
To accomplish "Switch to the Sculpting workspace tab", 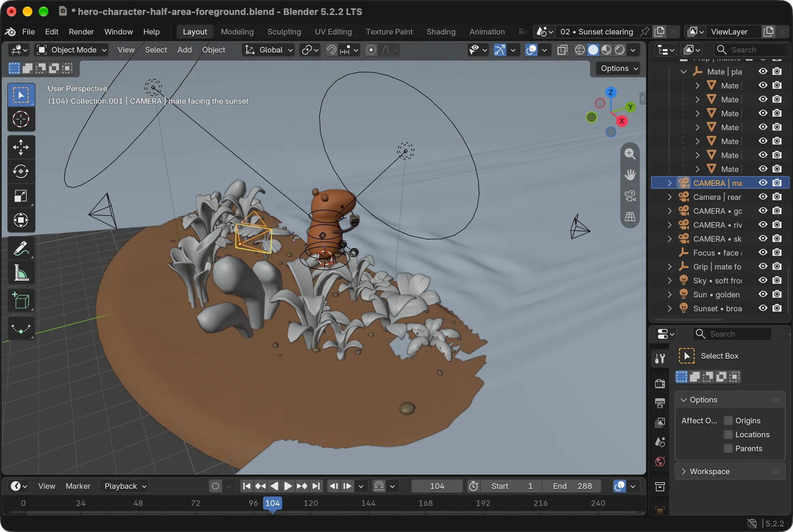I will click(x=284, y=32).
